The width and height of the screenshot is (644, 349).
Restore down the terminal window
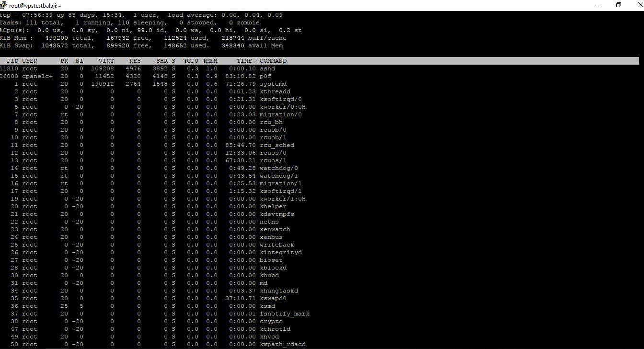619,5
